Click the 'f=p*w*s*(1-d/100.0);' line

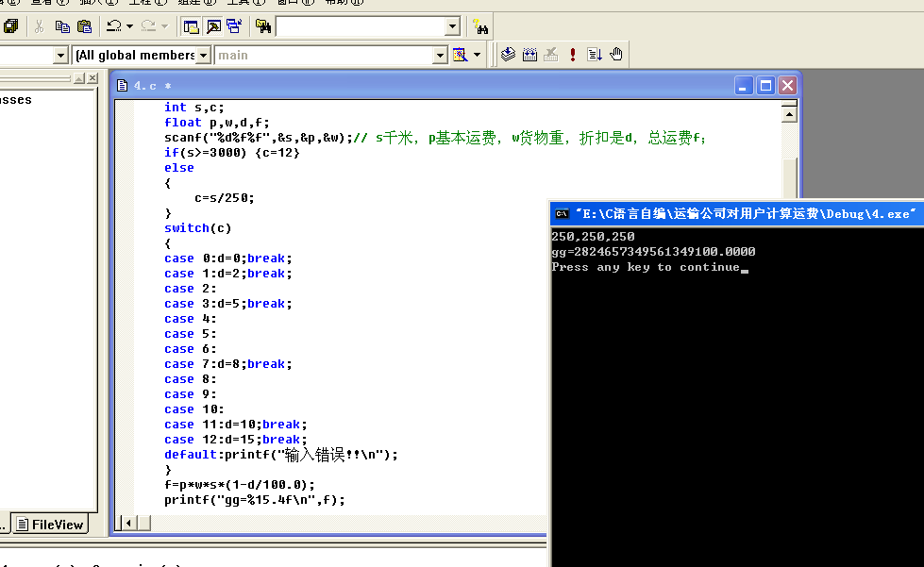240,485
